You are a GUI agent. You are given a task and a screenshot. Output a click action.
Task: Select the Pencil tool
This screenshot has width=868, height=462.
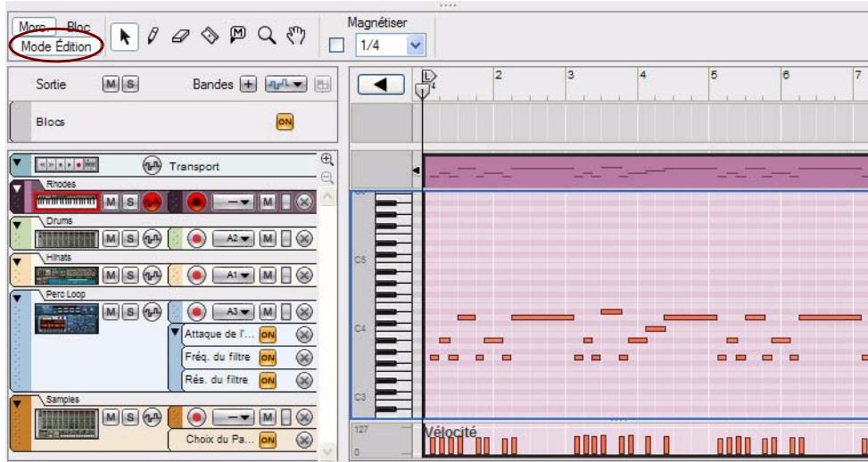(x=153, y=37)
